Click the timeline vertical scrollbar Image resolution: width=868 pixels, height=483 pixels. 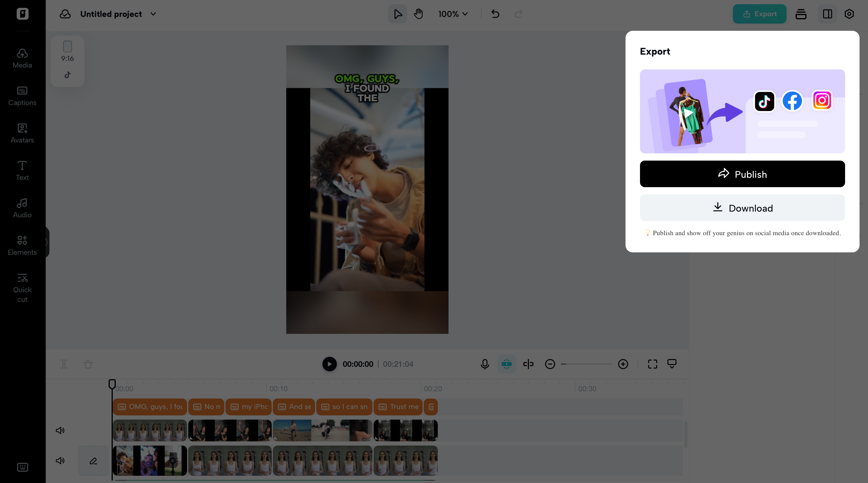pos(685,434)
